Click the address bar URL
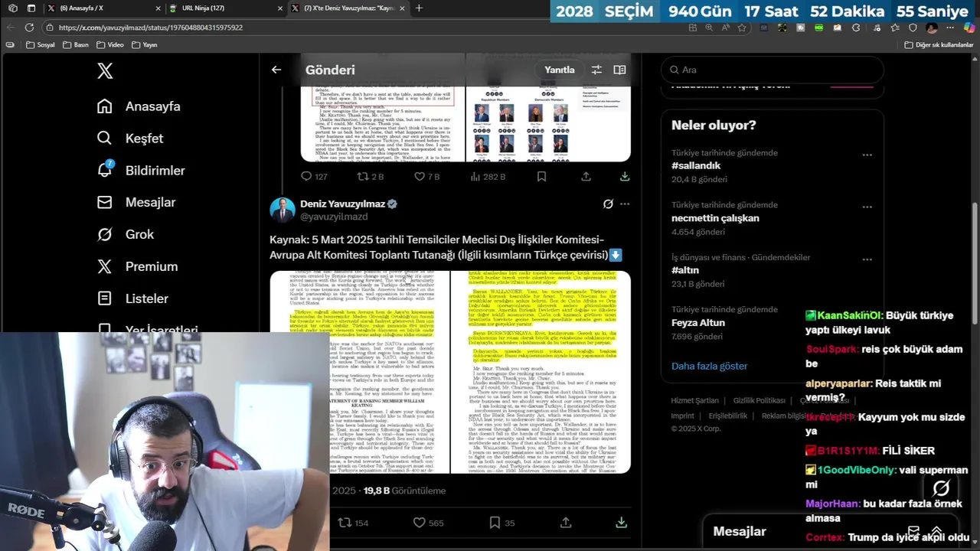Viewport: 980px width, 551px height. [x=151, y=28]
